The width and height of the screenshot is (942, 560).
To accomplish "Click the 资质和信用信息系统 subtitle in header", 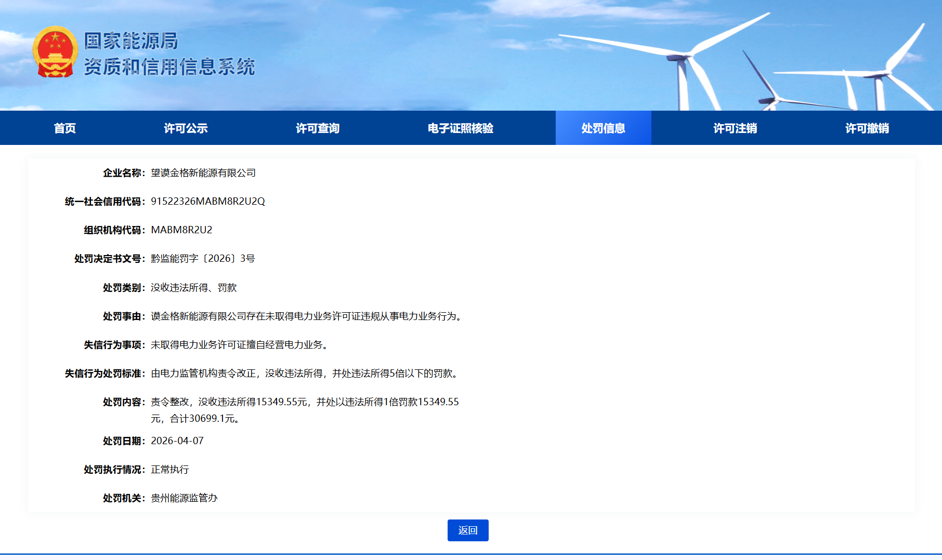I will 169,67.
